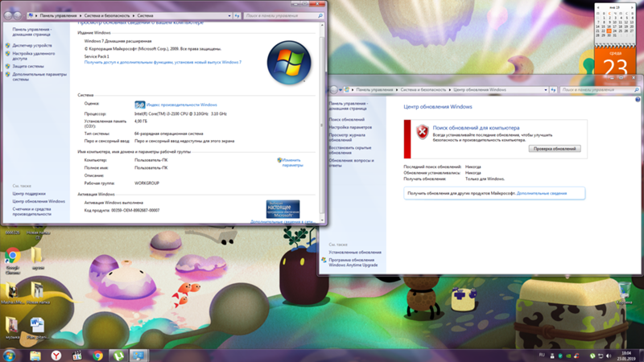Open Performance counters and tools link

[x=31, y=212]
